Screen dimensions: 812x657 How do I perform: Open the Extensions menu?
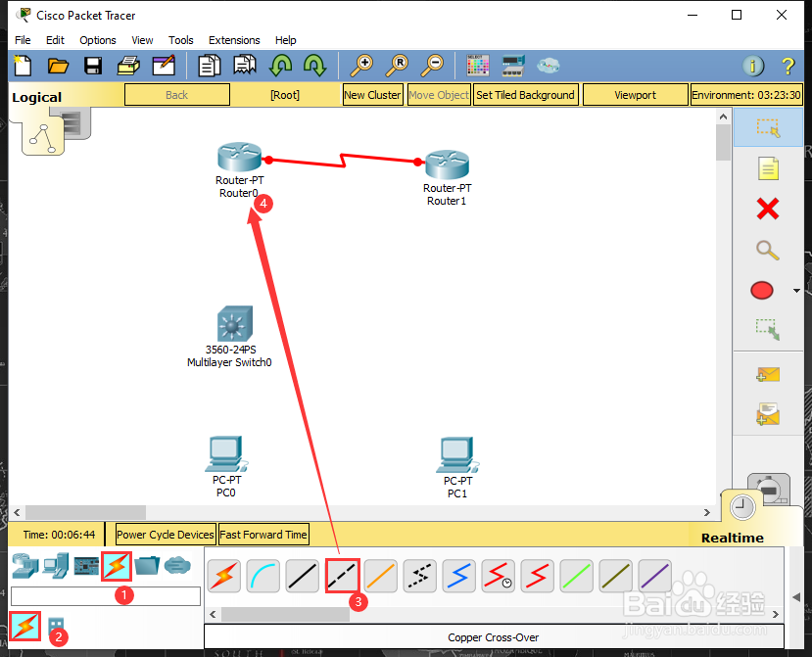click(x=234, y=40)
